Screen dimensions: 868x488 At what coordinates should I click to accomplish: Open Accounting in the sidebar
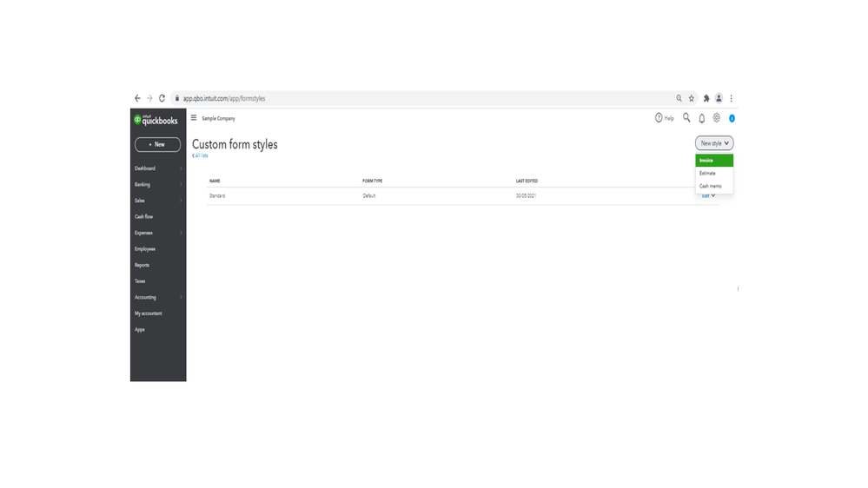(x=146, y=297)
